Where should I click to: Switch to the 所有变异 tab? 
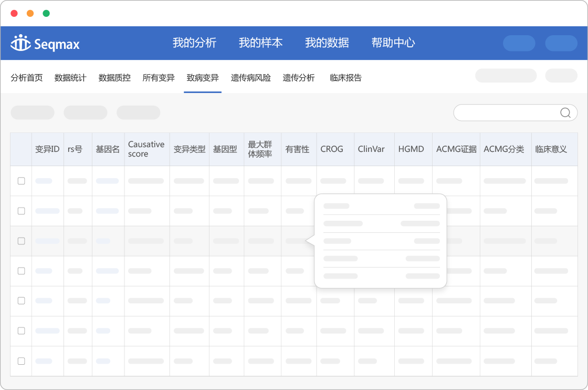click(159, 78)
